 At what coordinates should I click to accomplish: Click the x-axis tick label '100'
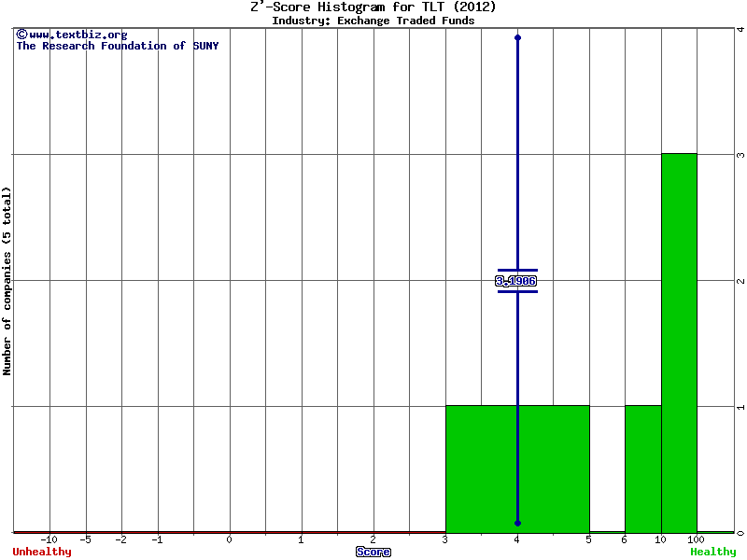click(x=696, y=539)
